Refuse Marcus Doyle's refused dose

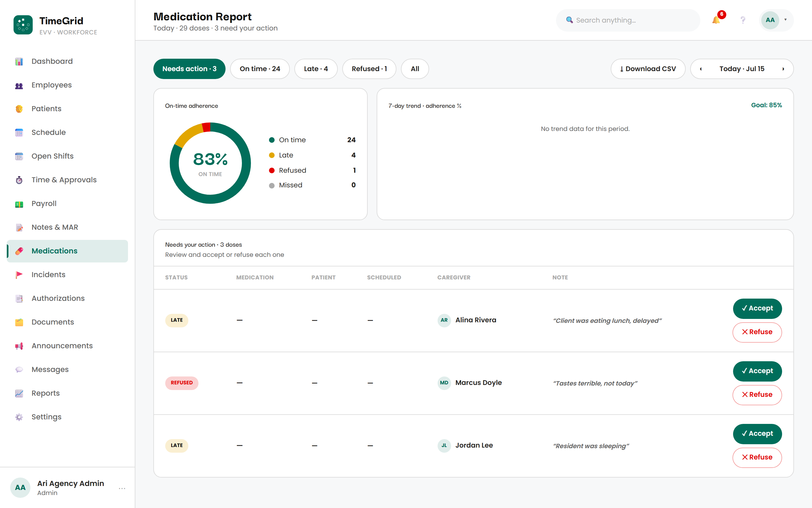(x=757, y=395)
